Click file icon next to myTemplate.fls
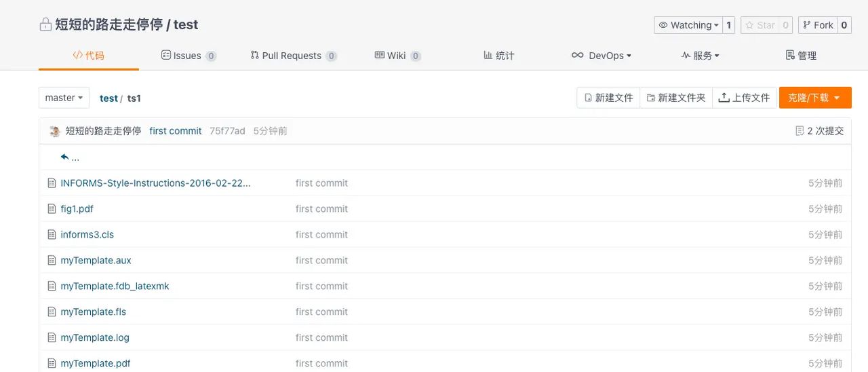 click(52, 312)
